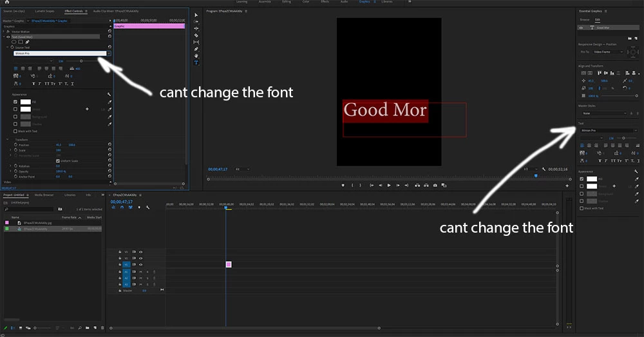Toggle visibility of Good Mor layer in Essential Graphics
Viewport: 644px width, 337px height.
[581, 28]
